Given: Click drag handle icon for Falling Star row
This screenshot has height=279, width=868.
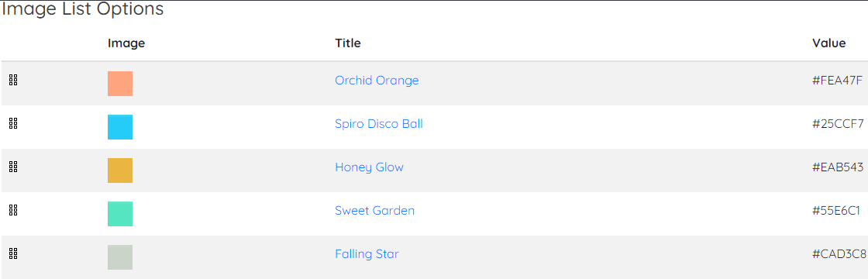Looking at the screenshot, I should coord(14,253).
